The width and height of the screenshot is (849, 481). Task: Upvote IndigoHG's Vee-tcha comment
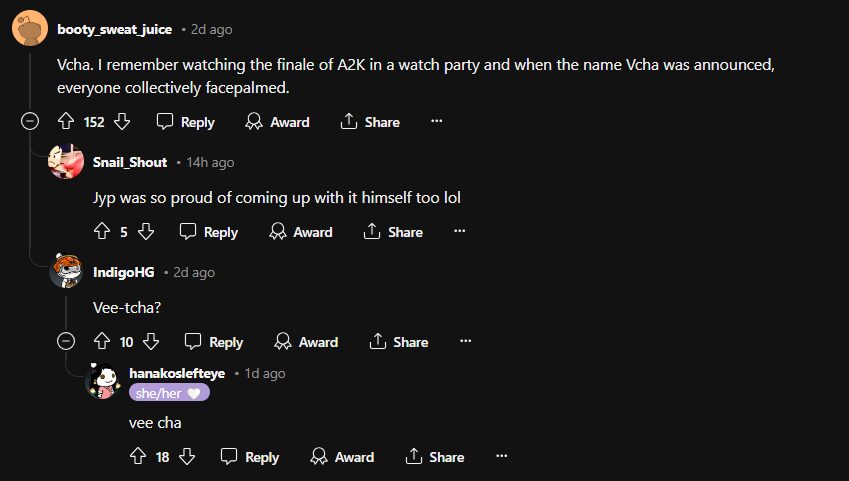[x=101, y=342]
